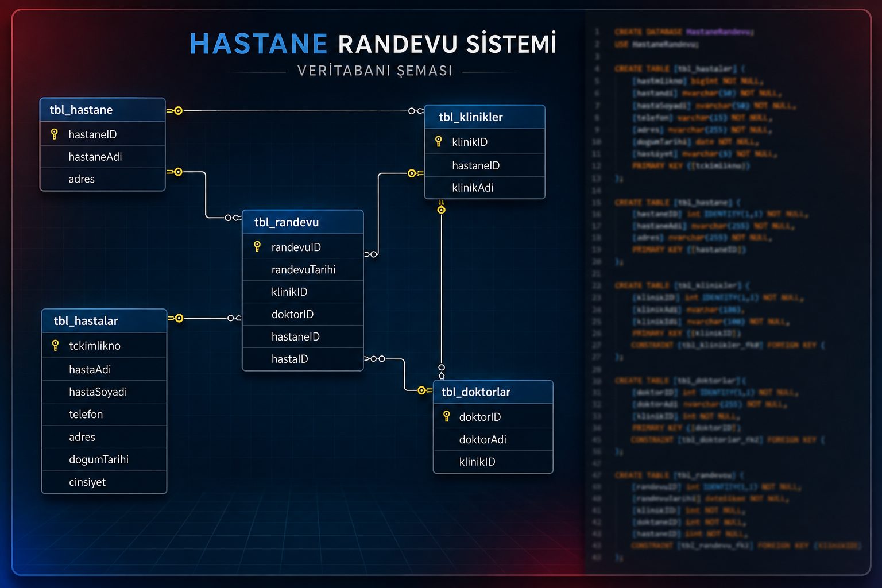
Task: Select the tbl_klinikler table header
Action: (x=485, y=117)
